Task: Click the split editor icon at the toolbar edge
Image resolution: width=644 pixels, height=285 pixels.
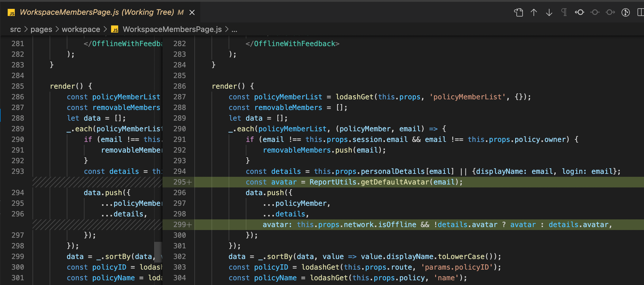Action: tap(640, 12)
